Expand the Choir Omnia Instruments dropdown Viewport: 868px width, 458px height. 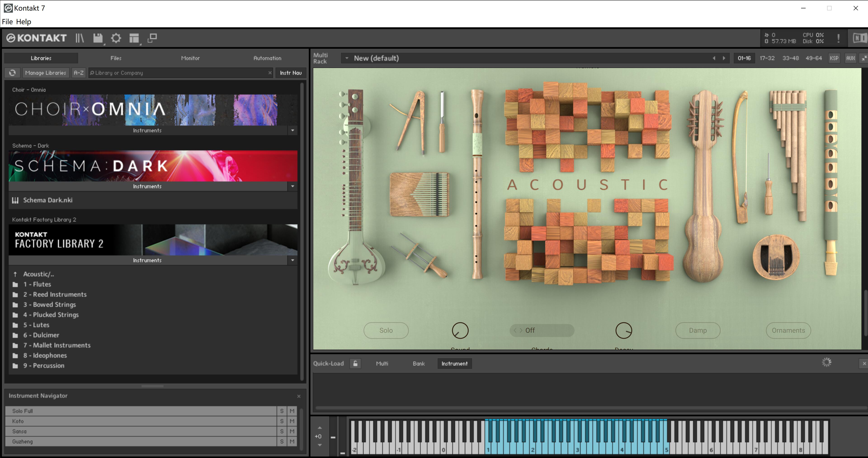coord(292,130)
